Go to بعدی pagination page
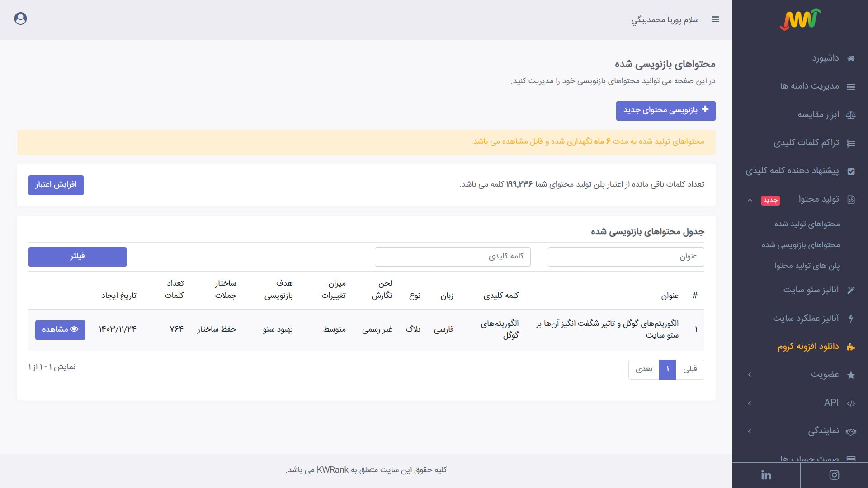 tap(644, 370)
